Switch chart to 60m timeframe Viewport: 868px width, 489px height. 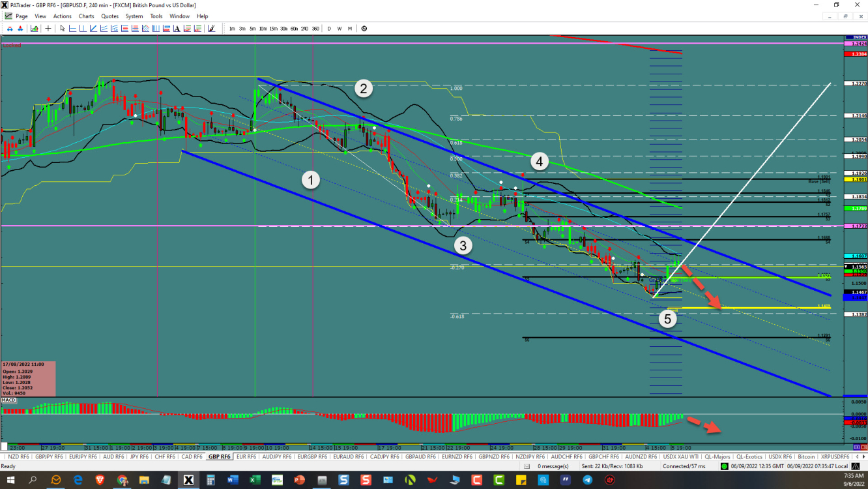pyautogui.click(x=294, y=29)
